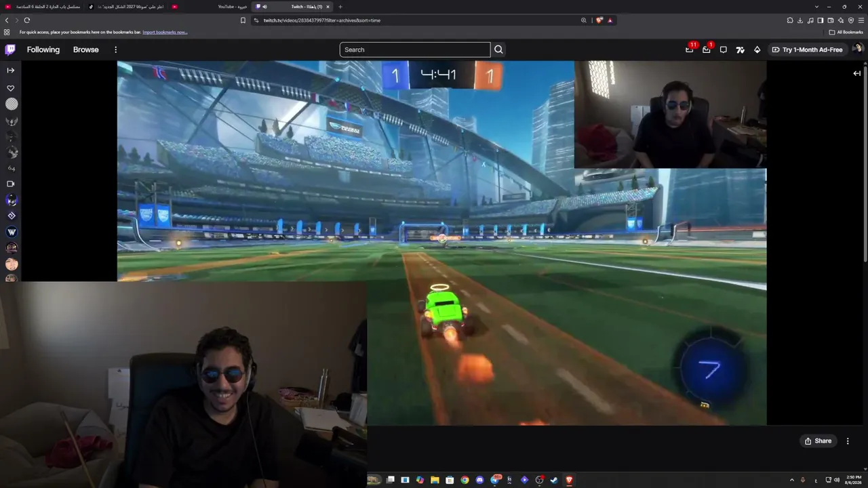Click the gray circle channel avatar in sidebar
This screenshot has height=488, width=868.
pos(12,104)
